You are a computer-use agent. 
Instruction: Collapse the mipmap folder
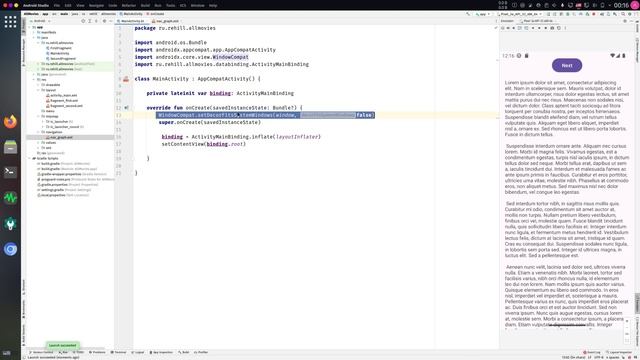(x=39, y=116)
